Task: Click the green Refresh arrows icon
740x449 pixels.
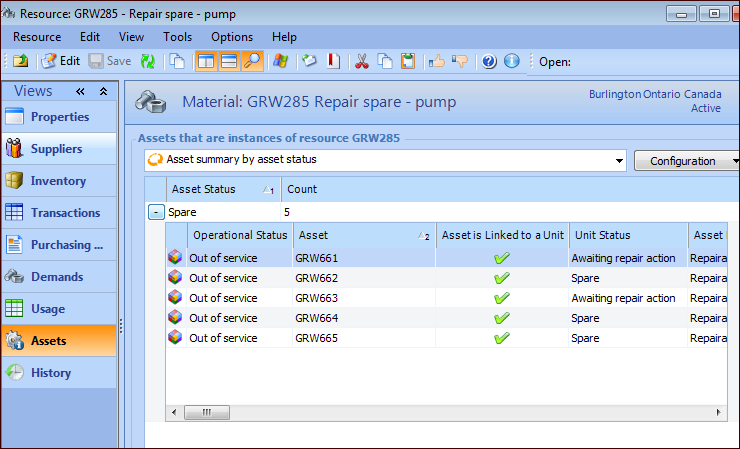Action: point(147,61)
